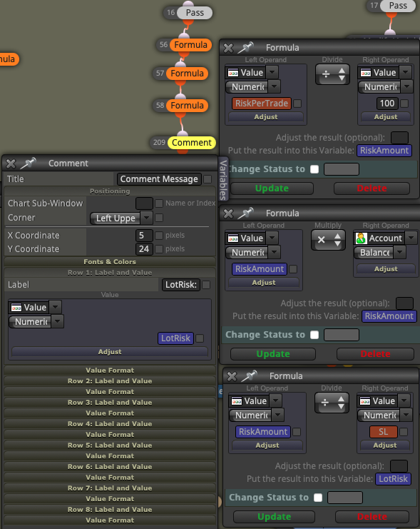Click Update in Account Balance Formula panel
420x529 pixels.
coord(273,354)
